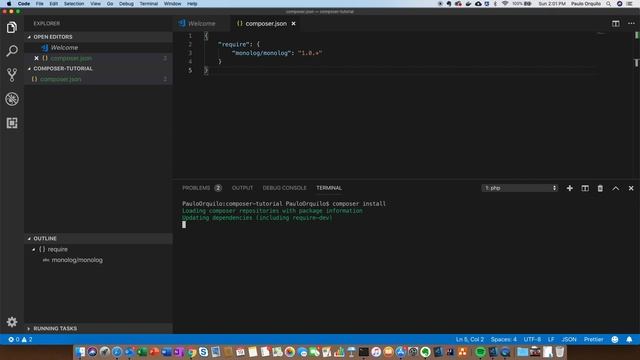The image size is (640, 360).
Task: Click the 'composer install' command text
Action: (359, 204)
